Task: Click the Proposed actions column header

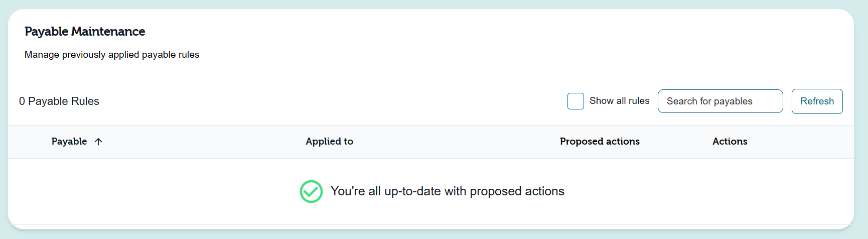Action: click(600, 142)
